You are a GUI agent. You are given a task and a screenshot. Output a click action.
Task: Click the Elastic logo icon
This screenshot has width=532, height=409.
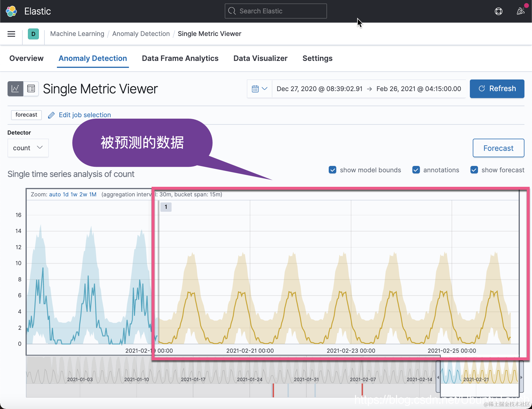(x=11, y=11)
